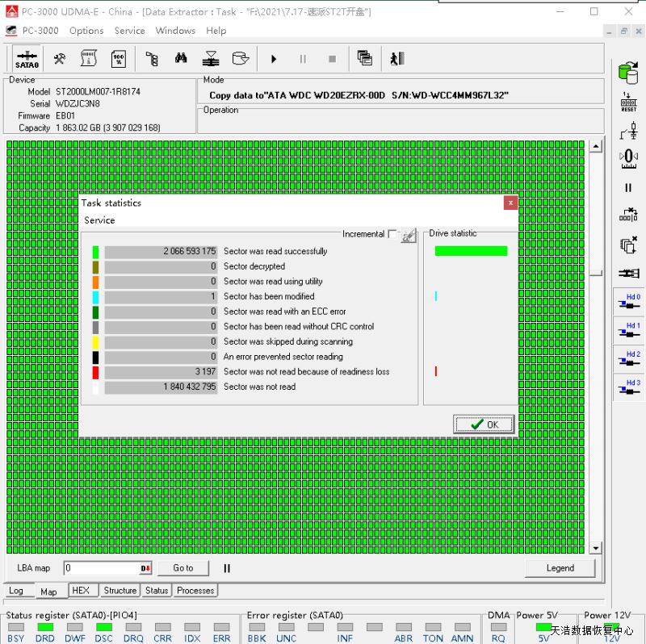Click the exit running-man icon

[x=396, y=59]
